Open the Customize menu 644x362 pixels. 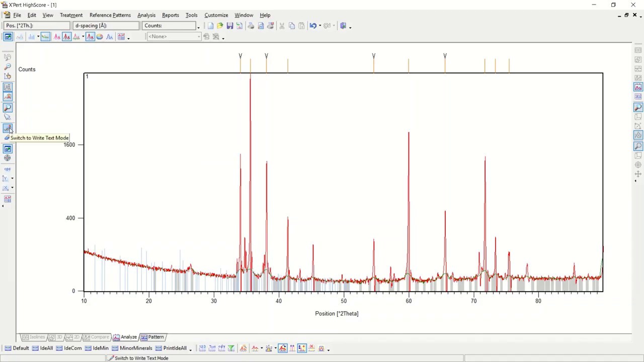click(216, 15)
